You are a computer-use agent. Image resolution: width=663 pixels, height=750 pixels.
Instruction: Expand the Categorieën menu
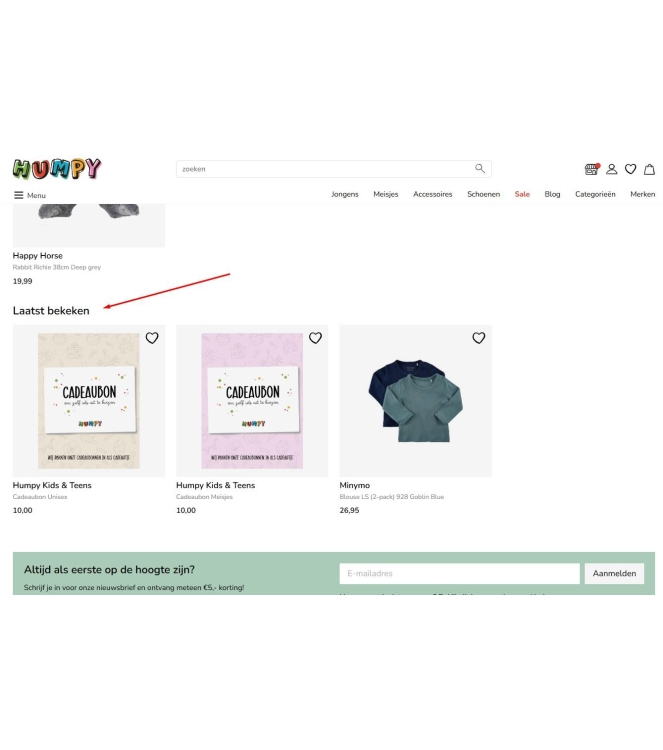tap(595, 194)
